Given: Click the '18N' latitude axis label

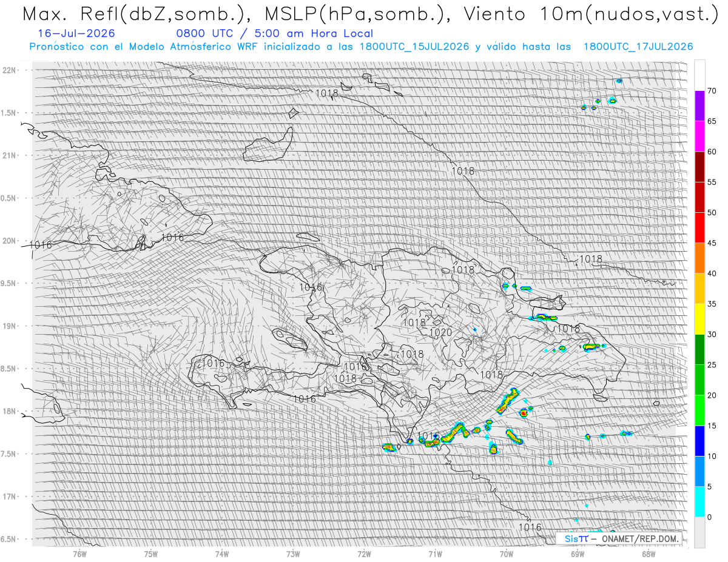Looking at the screenshot, I should [9, 411].
